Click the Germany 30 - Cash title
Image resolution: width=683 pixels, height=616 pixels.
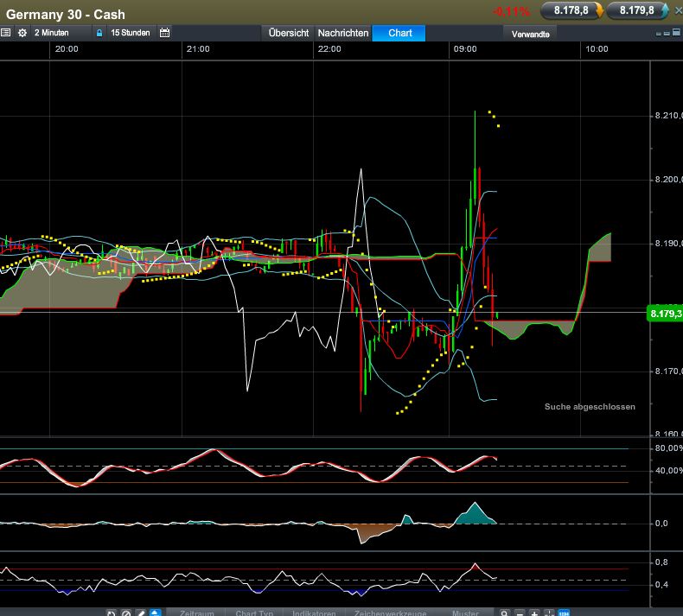click(x=66, y=15)
